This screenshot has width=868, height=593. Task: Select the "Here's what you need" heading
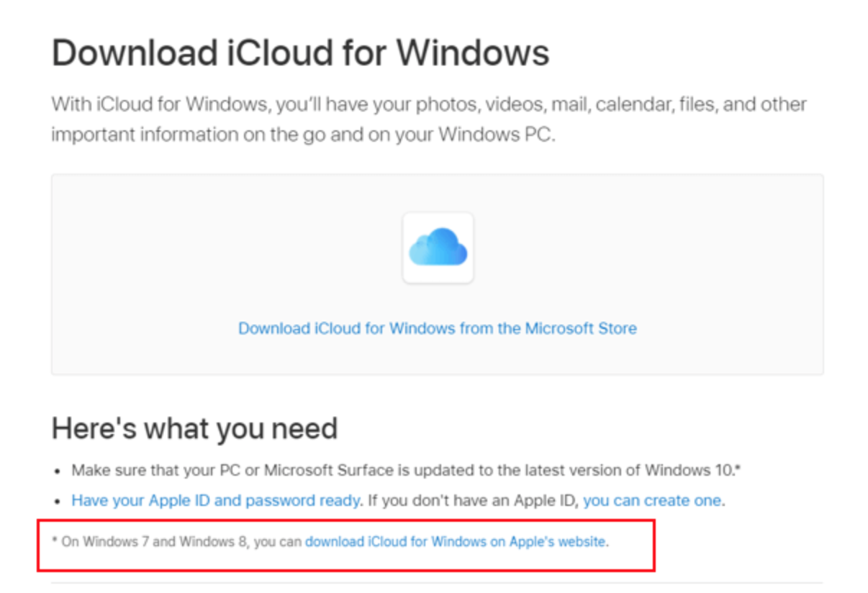coord(194,429)
